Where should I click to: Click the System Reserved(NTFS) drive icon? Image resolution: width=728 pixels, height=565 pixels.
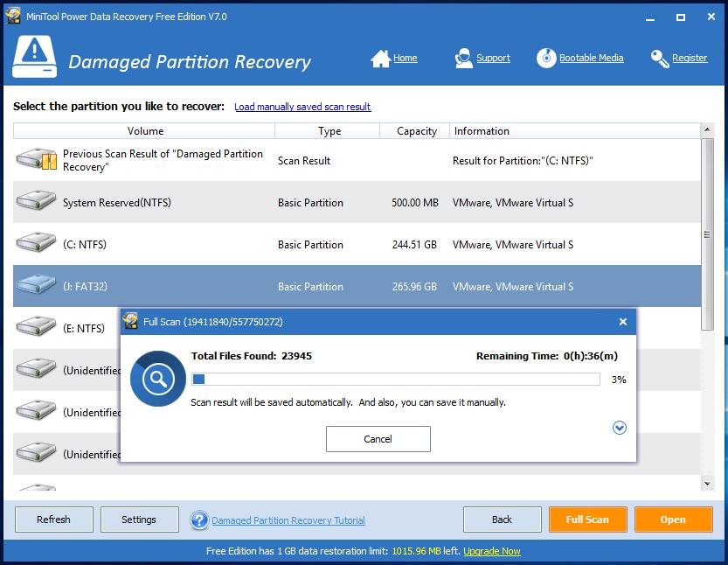click(36, 202)
